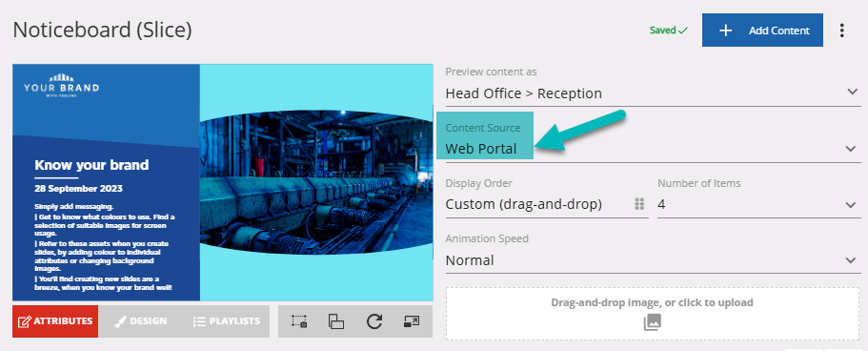
Task: Click the image gallery icon in upload area
Action: point(652,322)
